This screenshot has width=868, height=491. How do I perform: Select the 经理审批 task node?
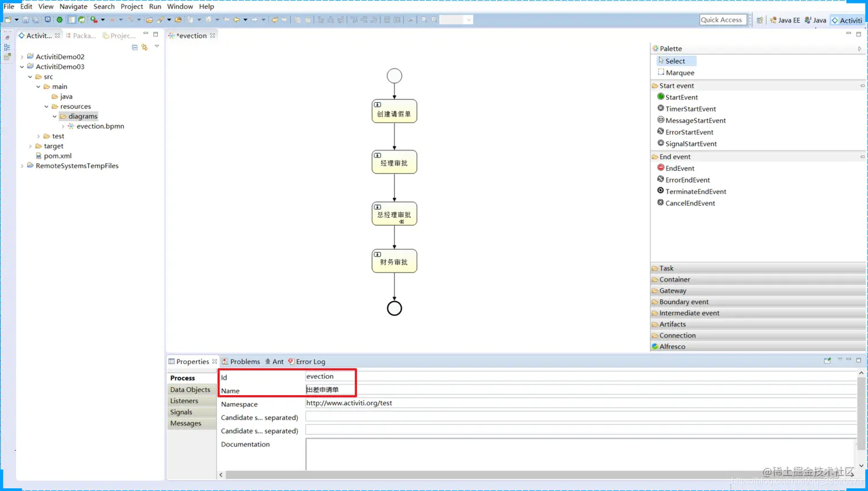[x=394, y=163]
